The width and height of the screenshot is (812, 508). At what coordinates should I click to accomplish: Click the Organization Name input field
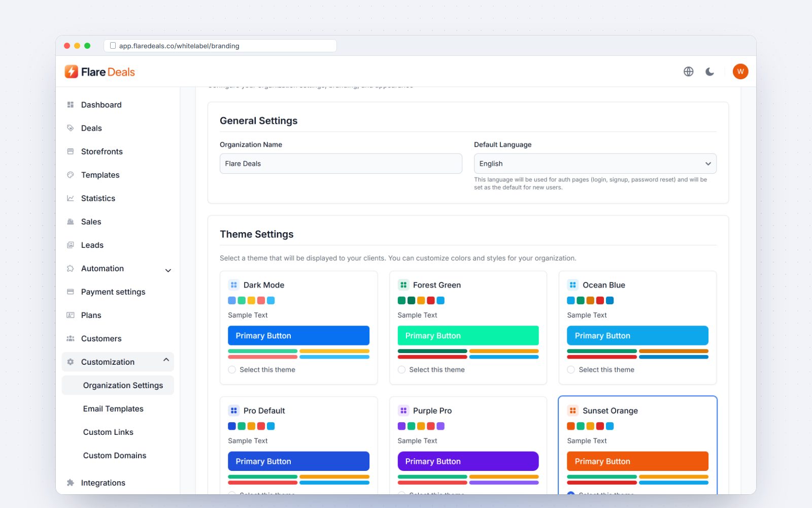click(x=341, y=164)
